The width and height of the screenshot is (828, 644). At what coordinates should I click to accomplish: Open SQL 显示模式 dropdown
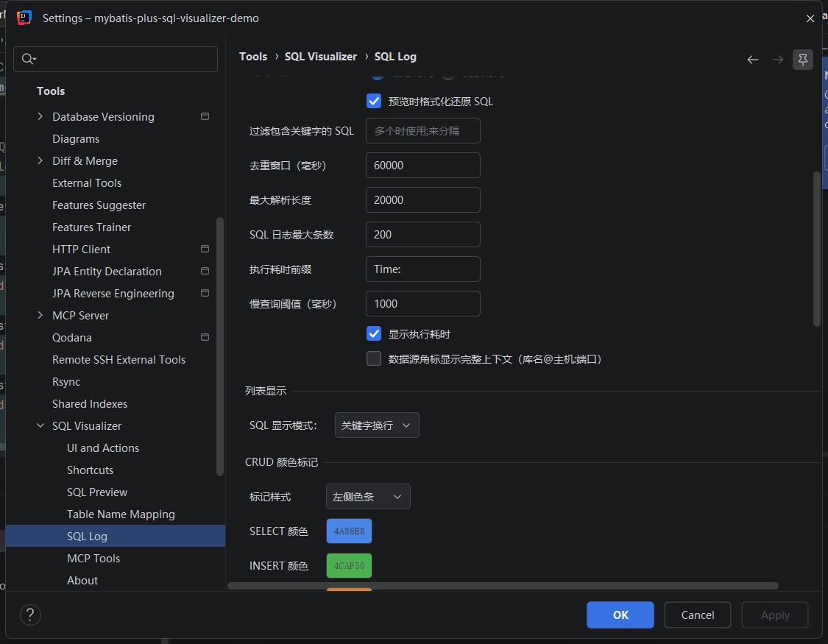(x=377, y=425)
